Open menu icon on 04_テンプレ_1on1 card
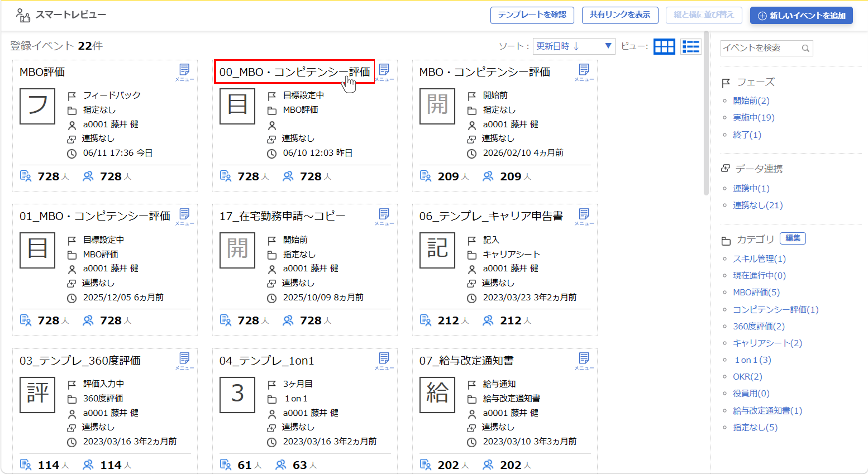868x474 pixels. click(x=384, y=361)
